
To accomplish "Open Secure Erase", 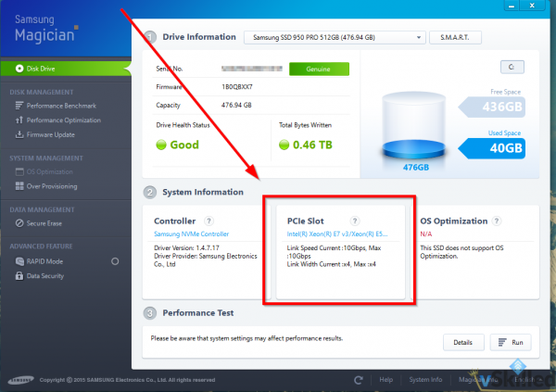I will coord(44,223).
